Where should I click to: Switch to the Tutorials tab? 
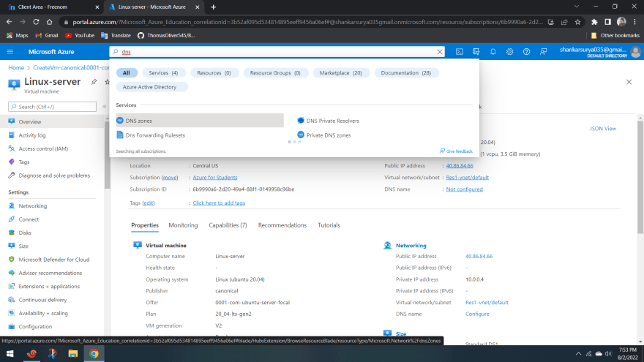tap(329, 225)
